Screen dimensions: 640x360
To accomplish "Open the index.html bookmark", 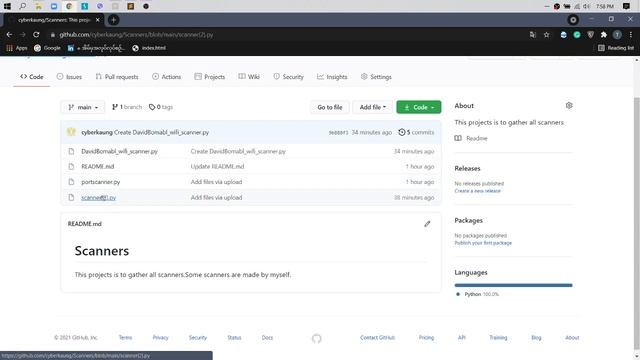I will coord(149,48).
